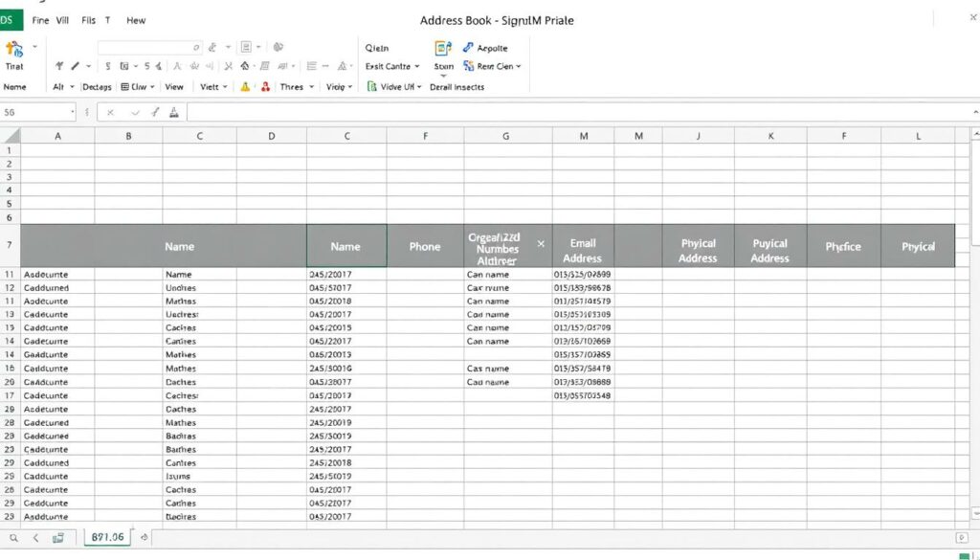
Task: Click the red icon beside warning triangle
Action: pyautogui.click(x=263, y=87)
